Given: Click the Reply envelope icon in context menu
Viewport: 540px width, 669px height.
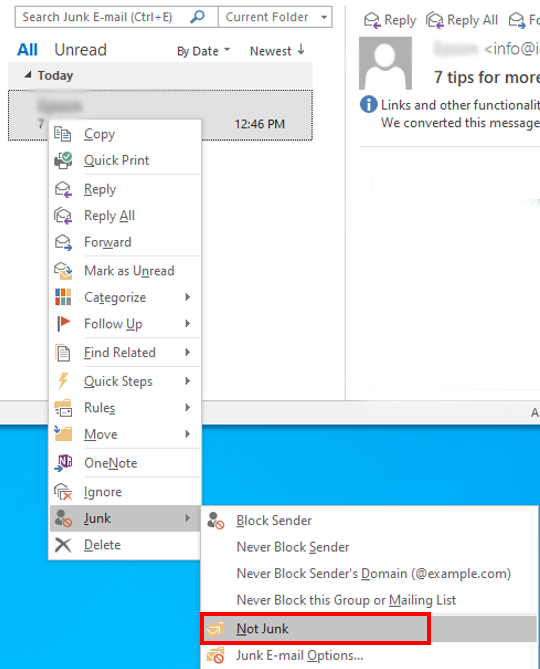Looking at the screenshot, I should pos(63,189).
